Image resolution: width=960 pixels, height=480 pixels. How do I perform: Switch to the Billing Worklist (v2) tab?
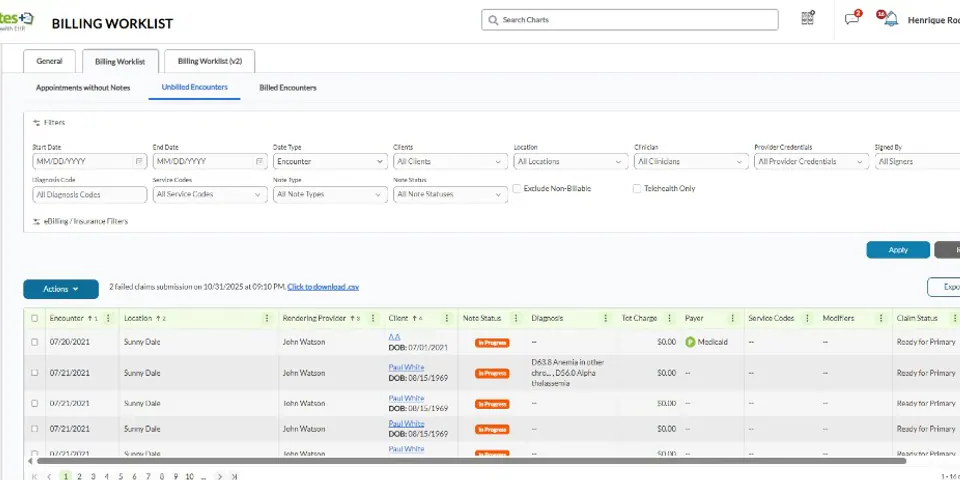209,61
